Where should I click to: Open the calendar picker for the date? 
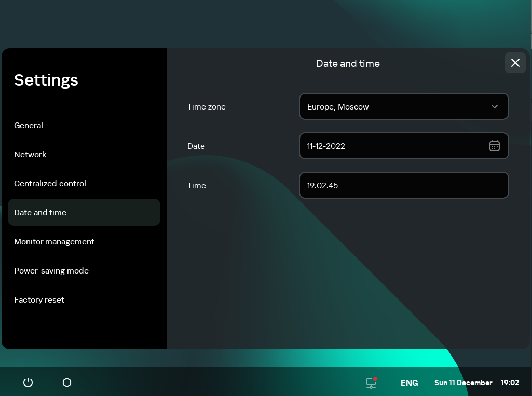[495, 146]
